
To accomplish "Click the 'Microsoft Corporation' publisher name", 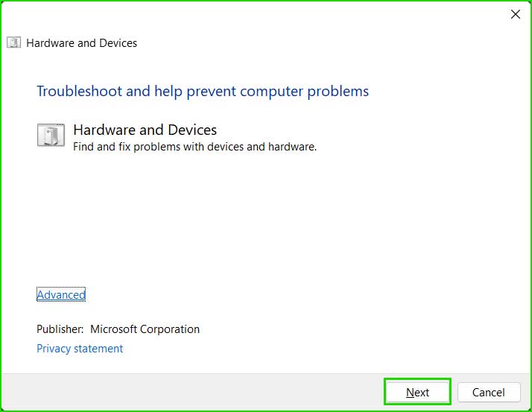I will click(x=145, y=329).
